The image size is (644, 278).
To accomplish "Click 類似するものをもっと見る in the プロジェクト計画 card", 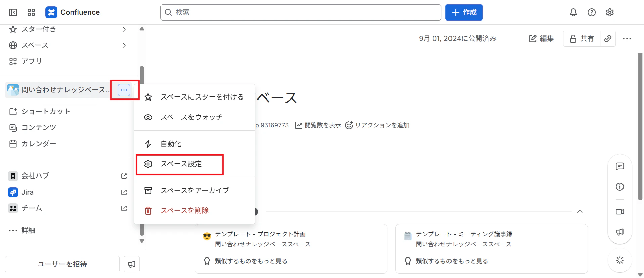I will pyautogui.click(x=251, y=261).
